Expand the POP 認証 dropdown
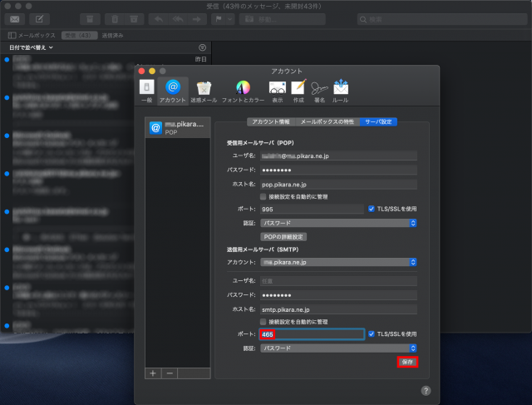The image size is (532, 405). (338, 223)
